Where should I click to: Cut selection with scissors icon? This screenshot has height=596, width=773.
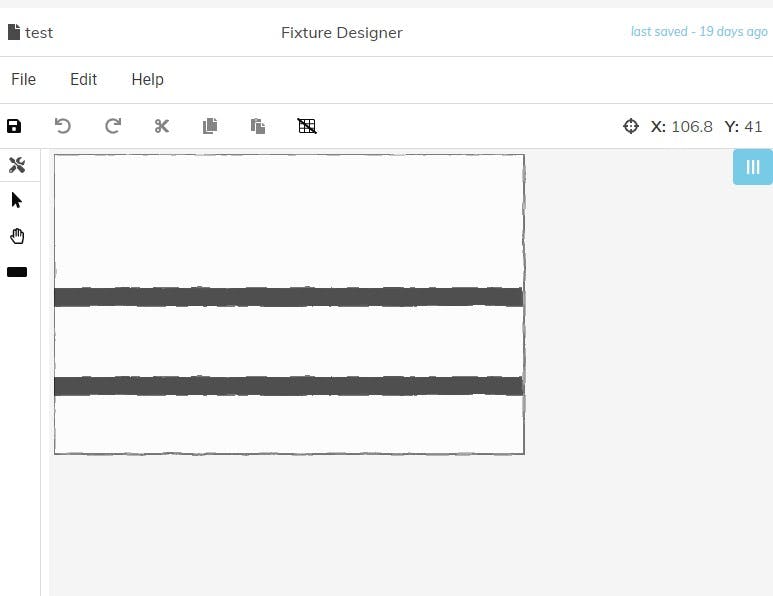(161, 126)
